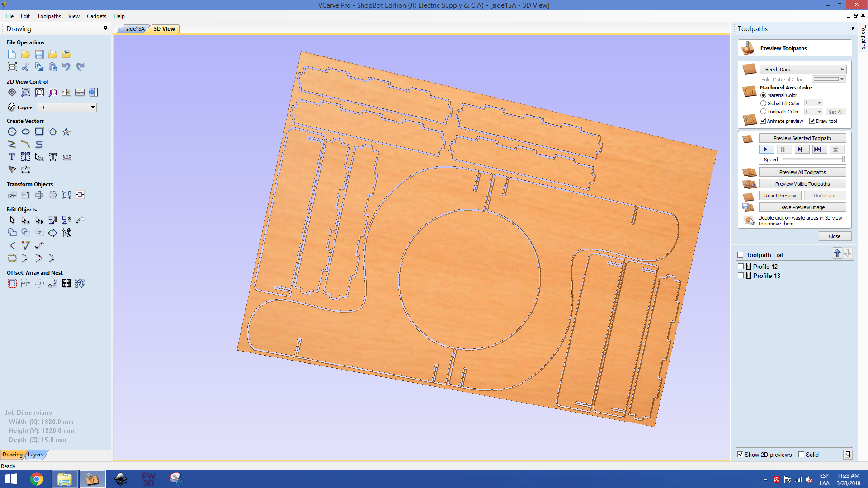Click the Preview Toolpaths header icon

pos(748,48)
